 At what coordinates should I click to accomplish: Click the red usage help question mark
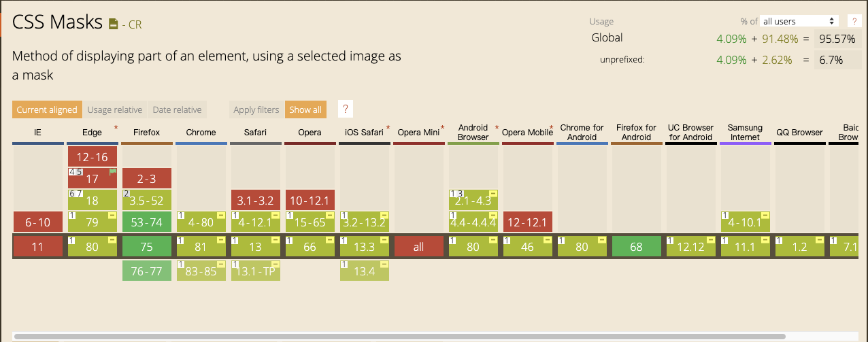point(853,22)
